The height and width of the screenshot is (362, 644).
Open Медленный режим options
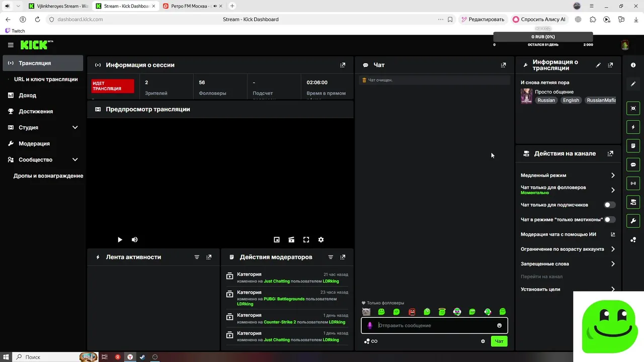568,175
